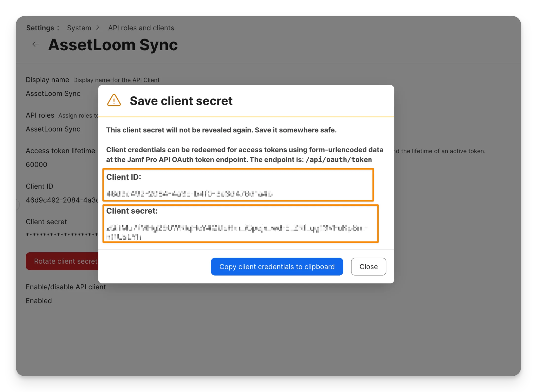
Task: Click the Access token lifetime label
Action: (60, 151)
